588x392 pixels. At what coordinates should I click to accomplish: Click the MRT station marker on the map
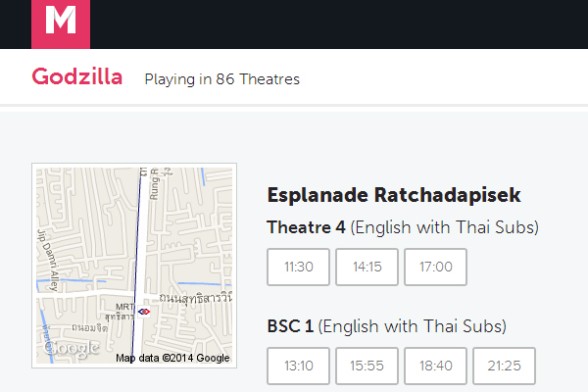click(x=145, y=311)
